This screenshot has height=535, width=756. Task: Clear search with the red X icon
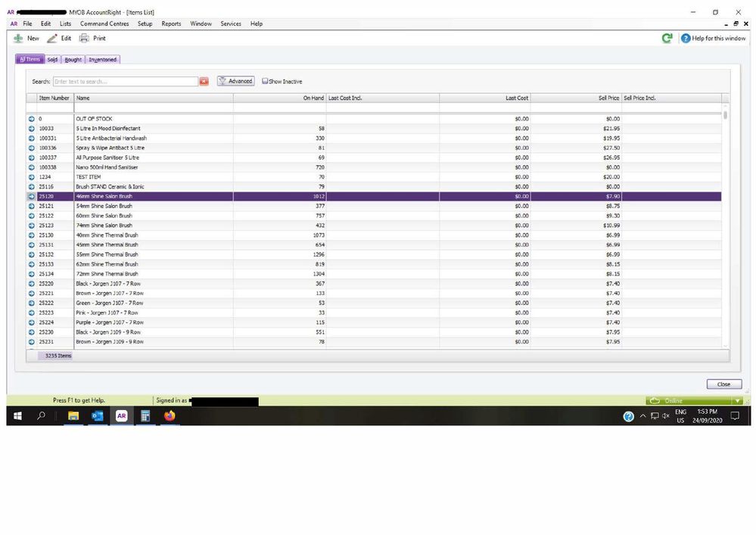pos(204,82)
